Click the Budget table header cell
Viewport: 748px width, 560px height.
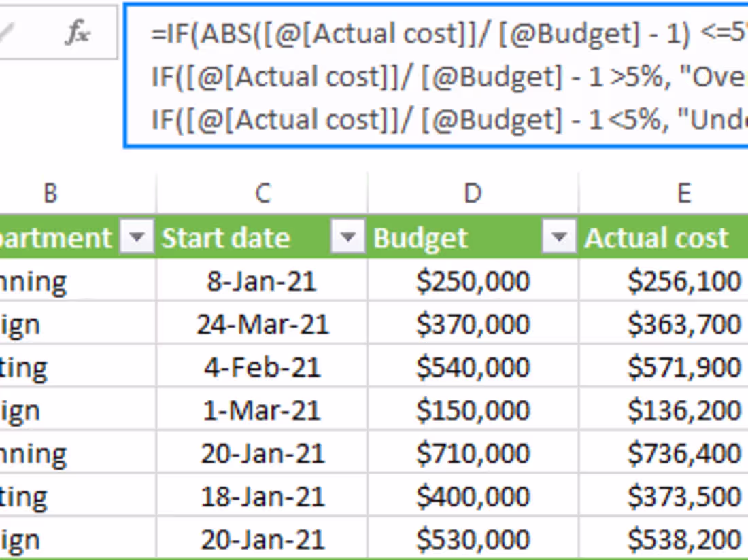[435, 238]
